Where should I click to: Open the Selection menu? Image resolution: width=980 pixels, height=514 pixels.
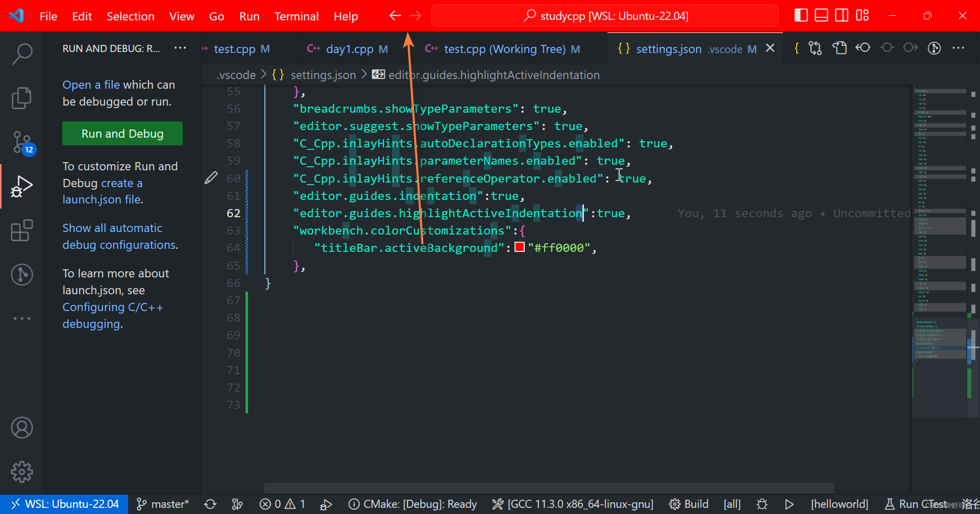pos(130,16)
